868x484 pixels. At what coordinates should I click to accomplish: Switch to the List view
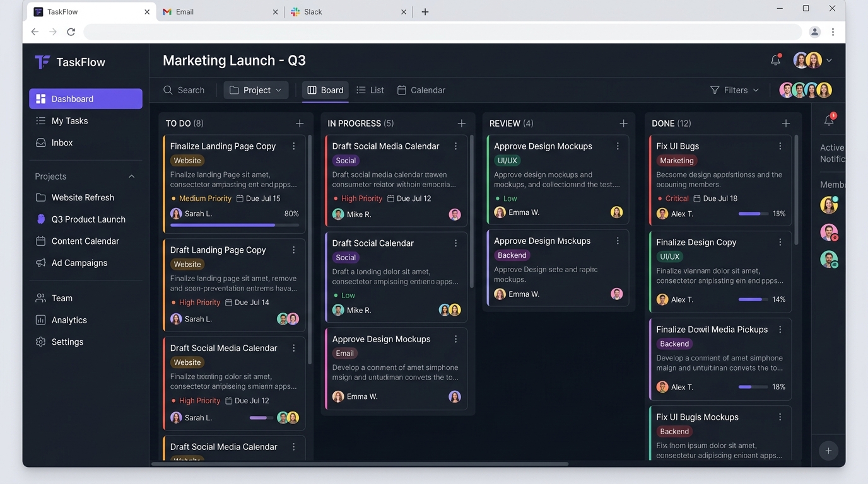370,90
